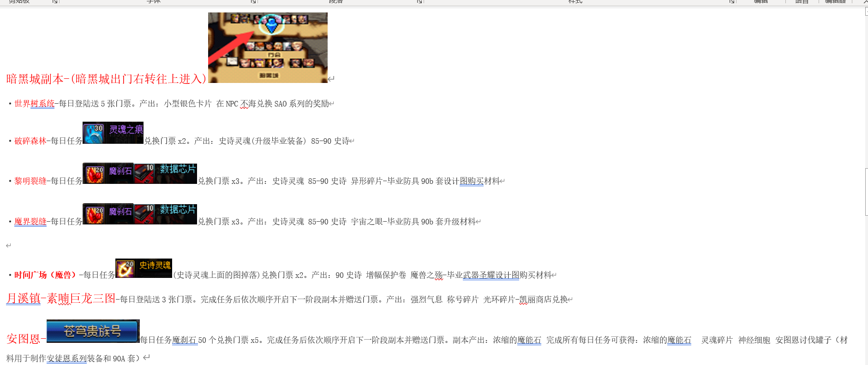Screen dimensions: 868x365
Task: Open the font group dialog launcher
Action: 253,2
